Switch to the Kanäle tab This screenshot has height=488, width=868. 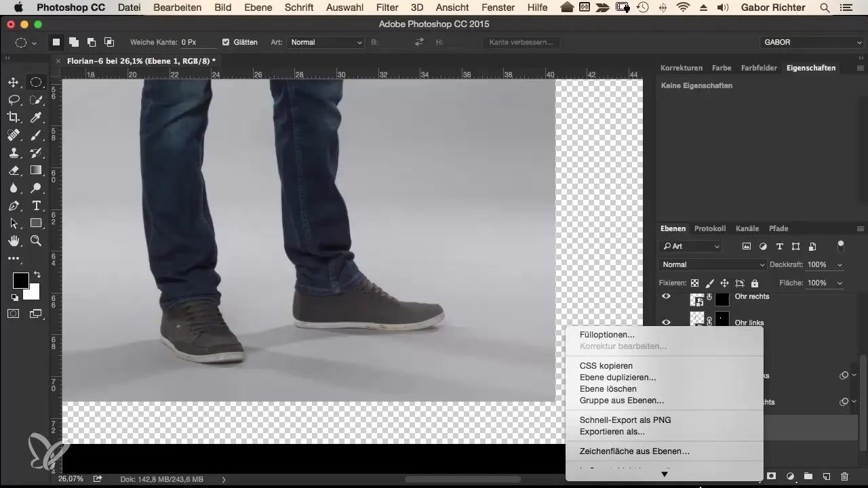[747, 228]
